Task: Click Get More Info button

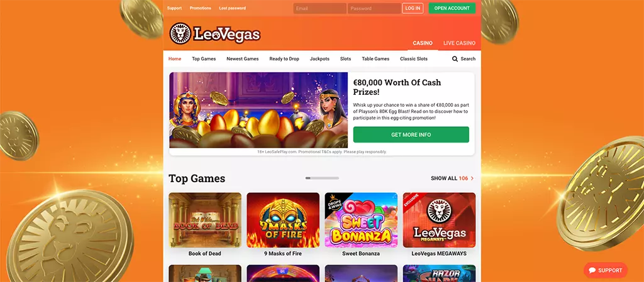Action: click(x=411, y=134)
